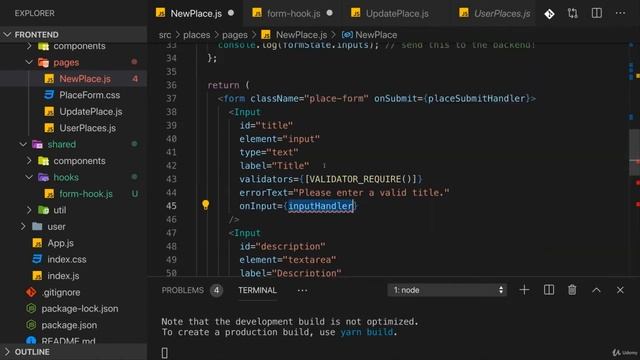Image resolution: width=640 pixels, height=360 pixels.
Task: Click the "Please enter a valid title." string
Action: click(x=371, y=193)
